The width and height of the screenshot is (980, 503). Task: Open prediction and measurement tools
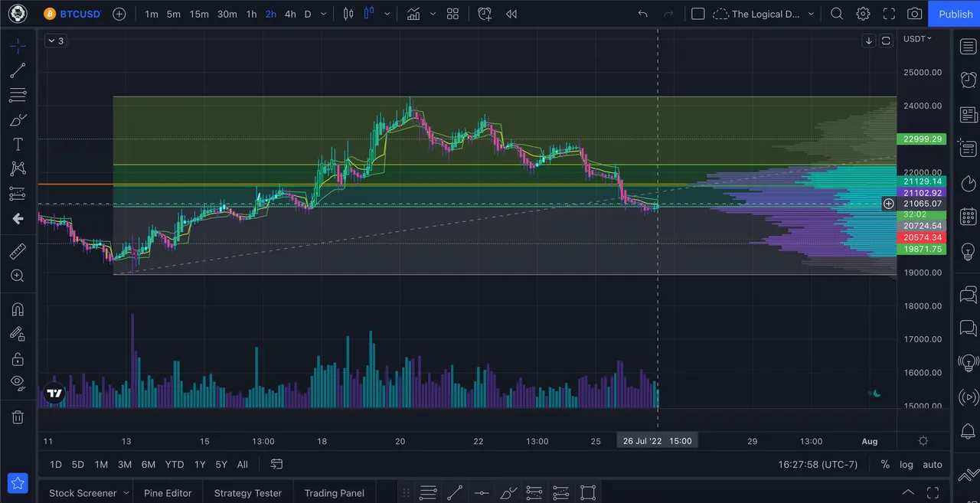tap(18, 194)
